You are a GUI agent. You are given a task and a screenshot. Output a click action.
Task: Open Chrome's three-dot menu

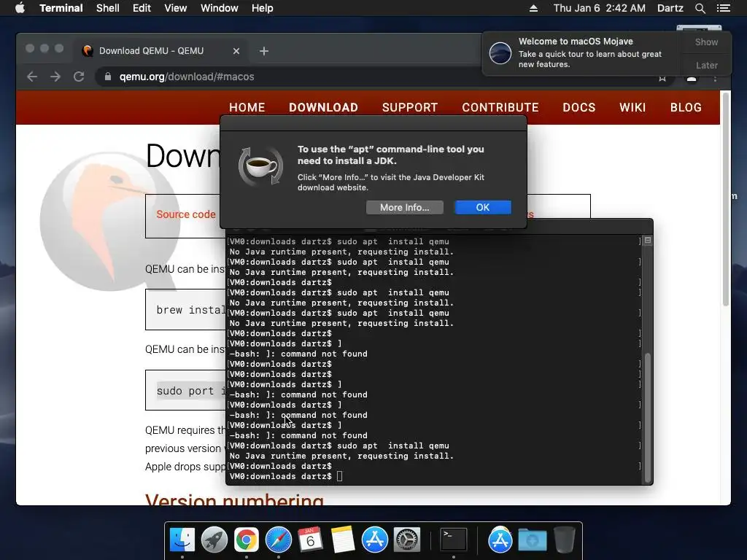point(715,79)
